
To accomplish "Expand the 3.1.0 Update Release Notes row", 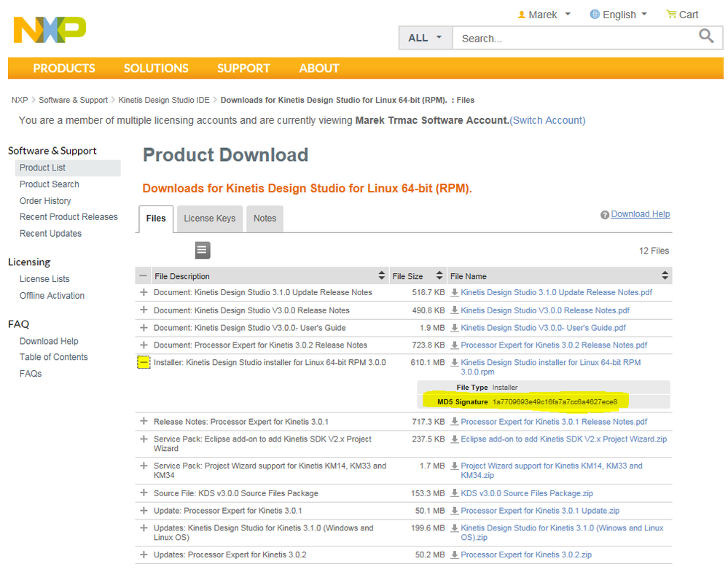I will click(x=144, y=292).
